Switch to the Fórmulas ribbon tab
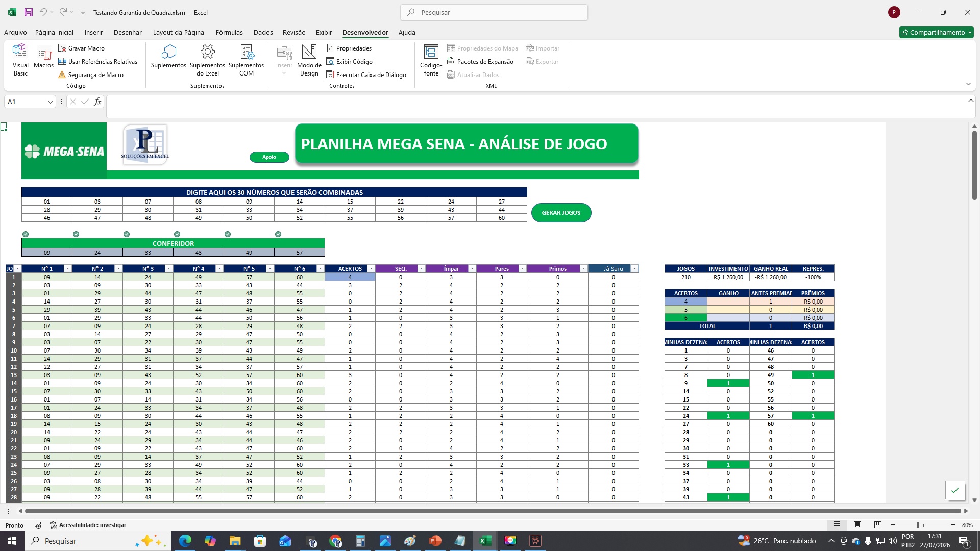The width and height of the screenshot is (980, 551). pyautogui.click(x=229, y=32)
